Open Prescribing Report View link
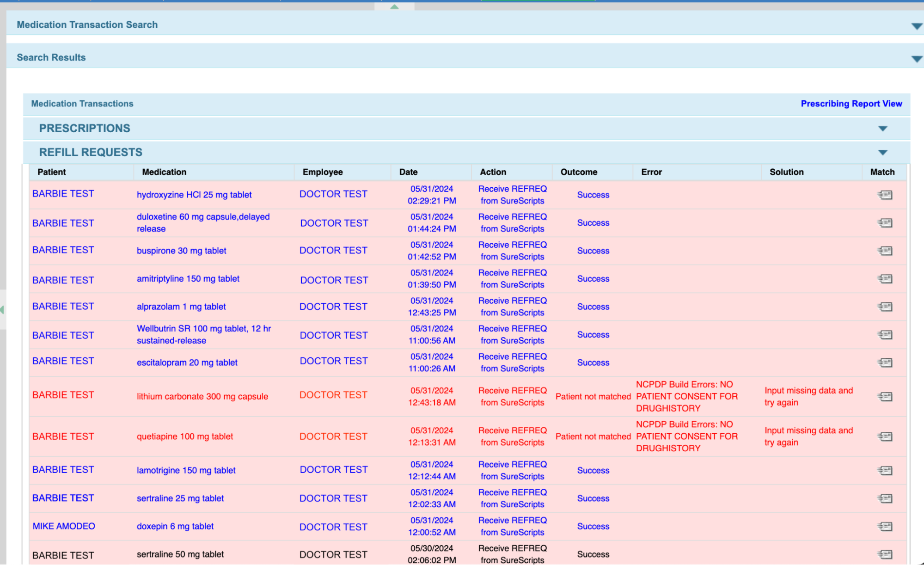This screenshot has width=924, height=565. (851, 104)
